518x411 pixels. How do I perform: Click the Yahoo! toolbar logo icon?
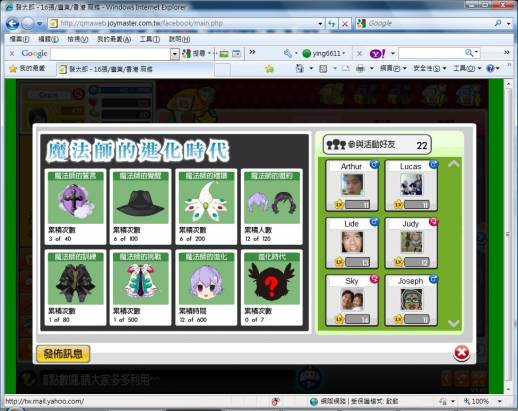[377, 53]
